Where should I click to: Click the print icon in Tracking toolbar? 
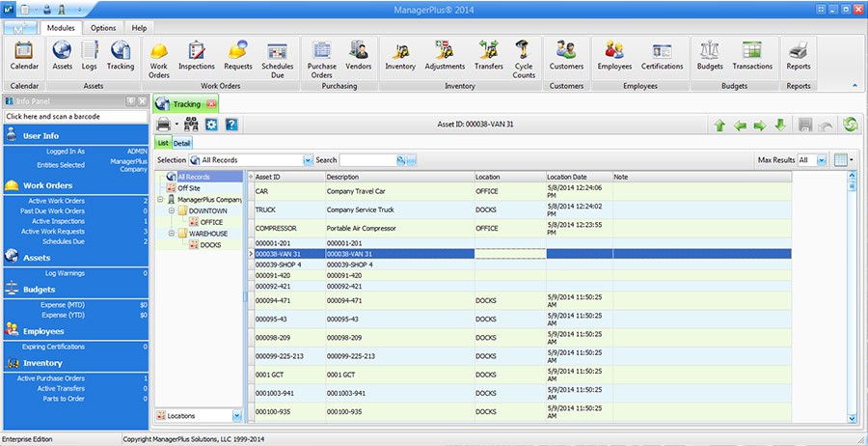click(x=163, y=125)
